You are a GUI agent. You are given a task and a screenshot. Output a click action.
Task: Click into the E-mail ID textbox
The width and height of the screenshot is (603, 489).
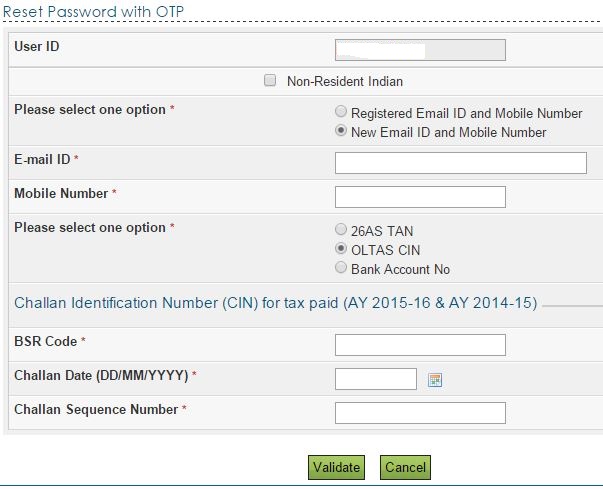pyautogui.click(x=460, y=163)
